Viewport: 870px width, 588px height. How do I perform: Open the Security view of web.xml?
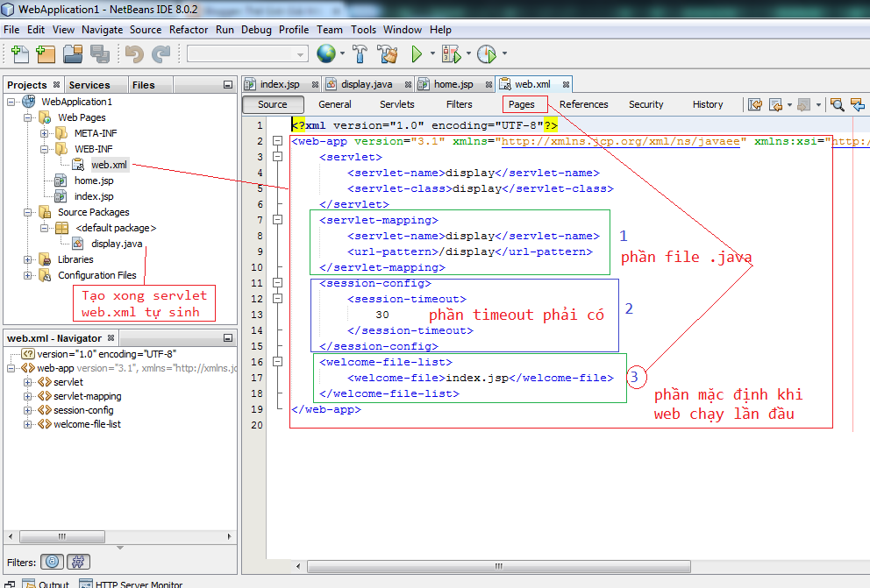coord(645,103)
